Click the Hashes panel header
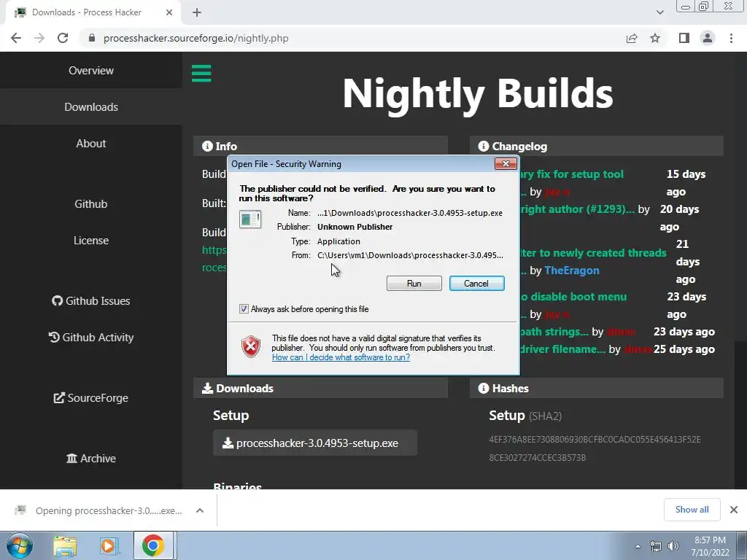Image resolution: width=747 pixels, height=560 pixels. point(597,388)
